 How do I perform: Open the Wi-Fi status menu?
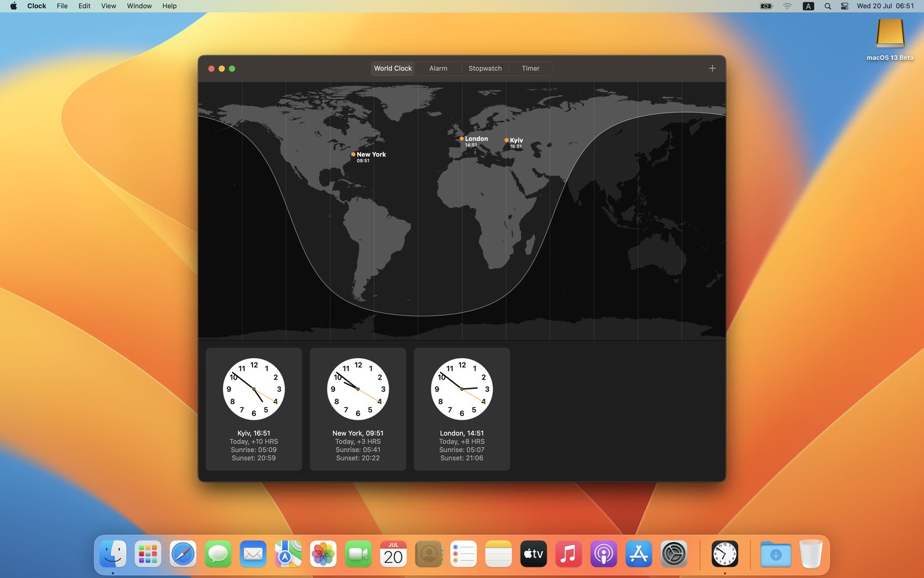787,6
